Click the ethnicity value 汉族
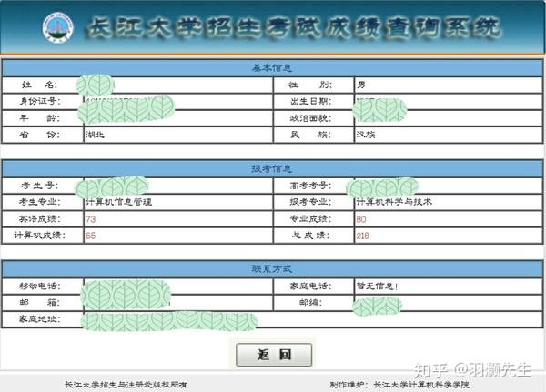 pyautogui.click(x=366, y=135)
